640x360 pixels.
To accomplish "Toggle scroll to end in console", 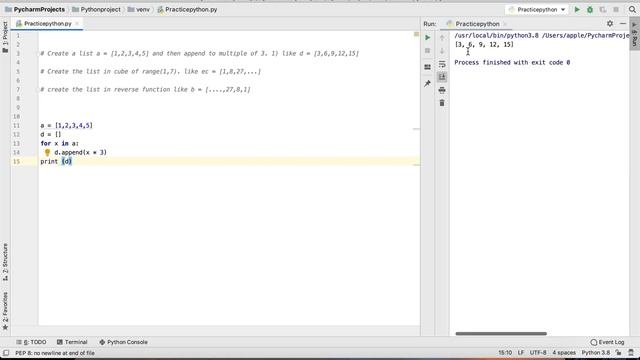I will (442, 77).
